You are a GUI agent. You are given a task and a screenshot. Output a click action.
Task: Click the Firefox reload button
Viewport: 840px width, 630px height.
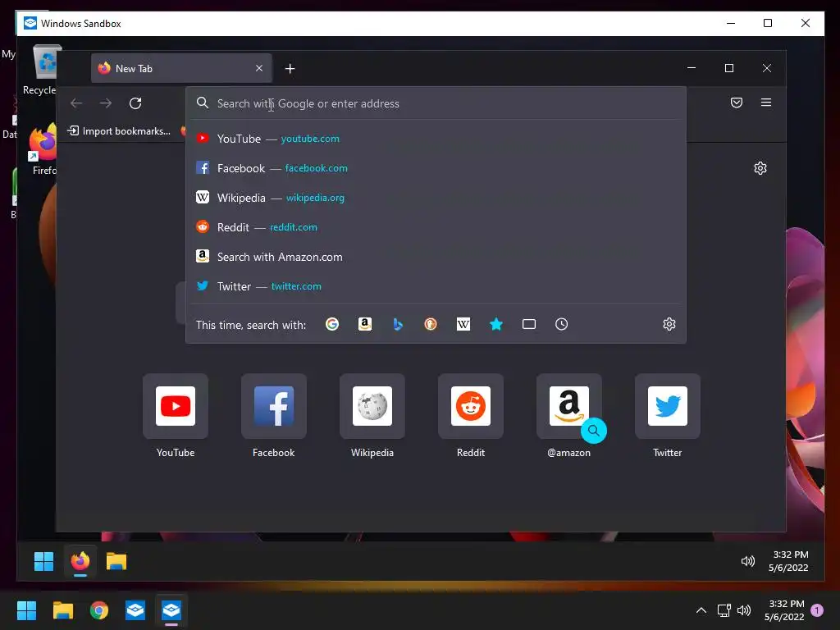coord(135,103)
